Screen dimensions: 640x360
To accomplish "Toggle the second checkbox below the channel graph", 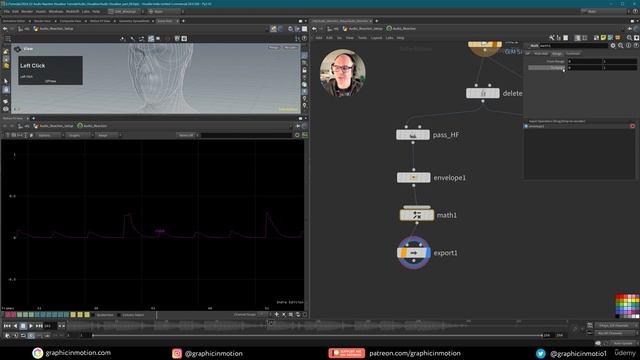I will pos(119,315).
